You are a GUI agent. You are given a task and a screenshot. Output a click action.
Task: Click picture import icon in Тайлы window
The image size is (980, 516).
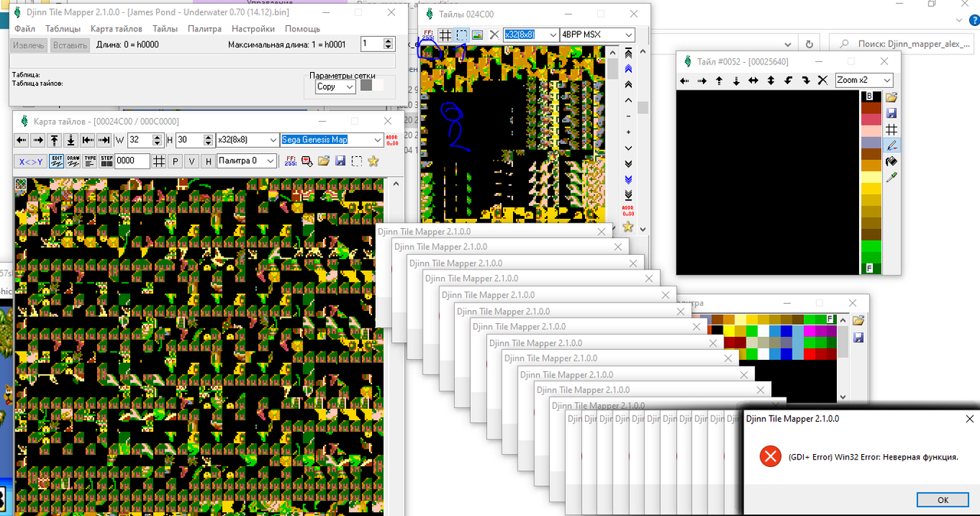(478, 34)
